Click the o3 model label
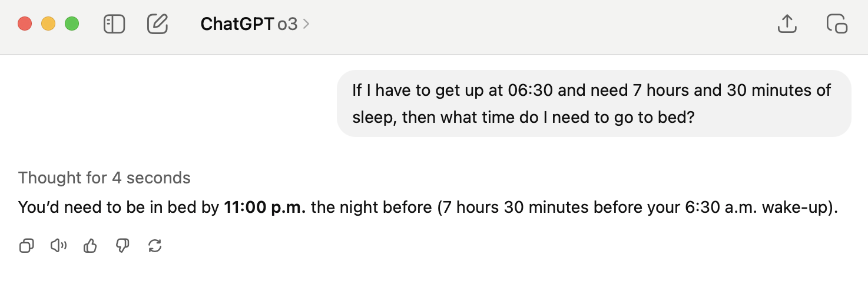 point(287,24)
